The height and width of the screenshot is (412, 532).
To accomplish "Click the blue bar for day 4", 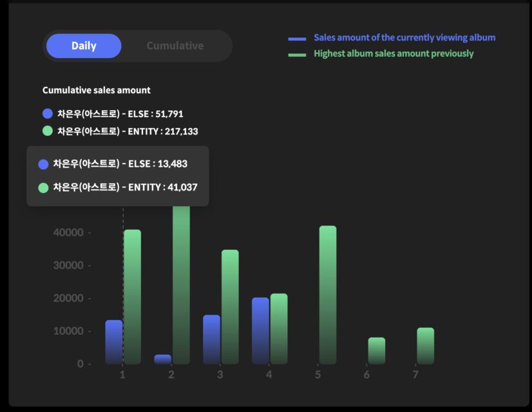I will 261,331.
